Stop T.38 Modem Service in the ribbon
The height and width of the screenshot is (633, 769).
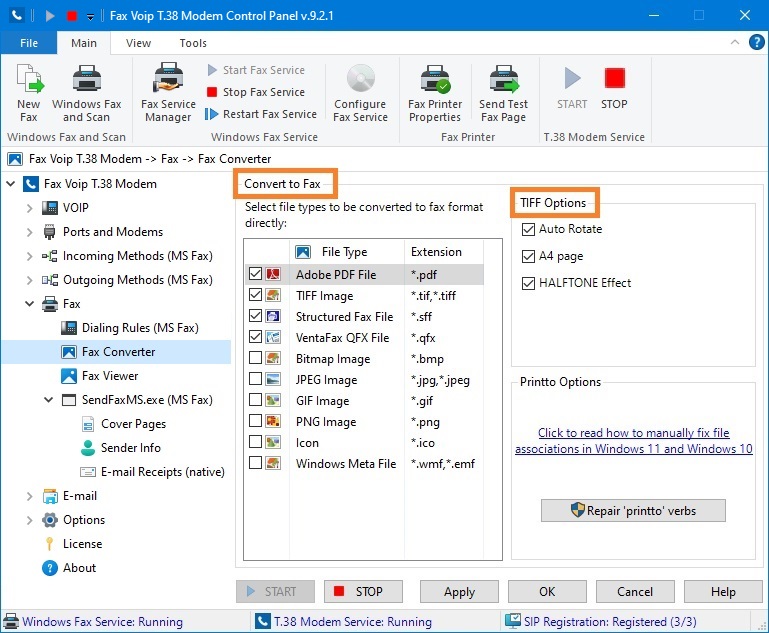[x=614, y=89]
